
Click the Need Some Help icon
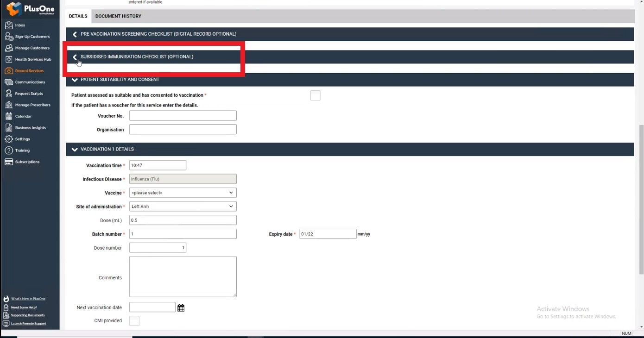(6, 307)
